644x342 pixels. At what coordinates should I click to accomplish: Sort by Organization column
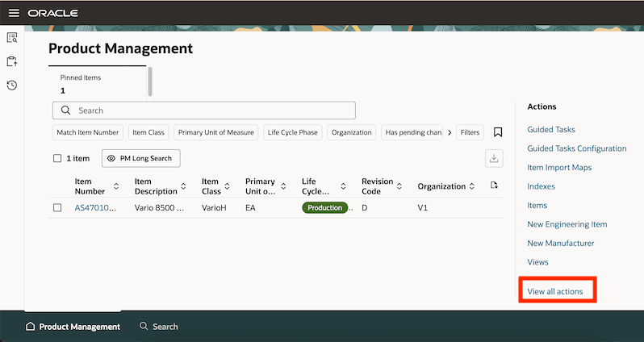click(x=472, y=186)
